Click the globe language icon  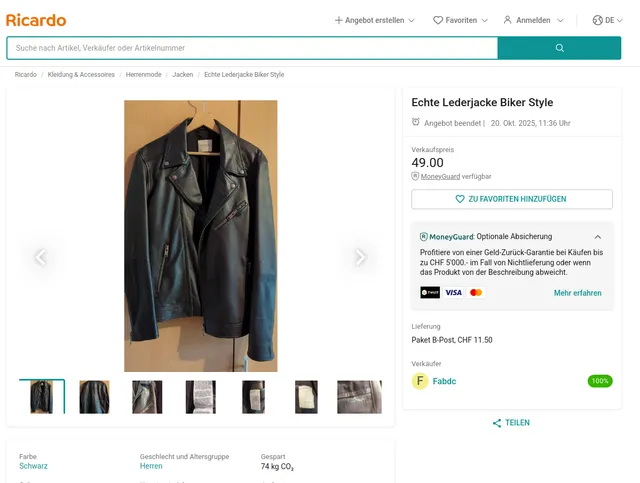pos(597,20)
